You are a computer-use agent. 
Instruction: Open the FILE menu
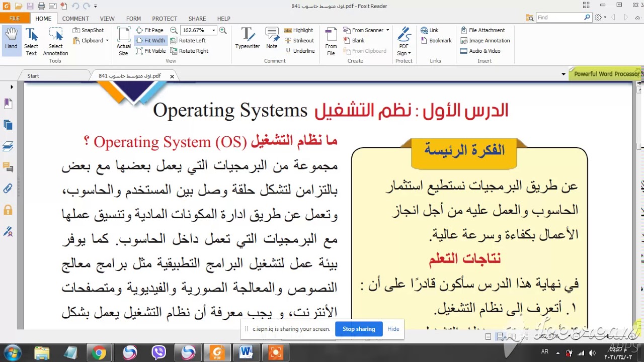pos(15,18)
